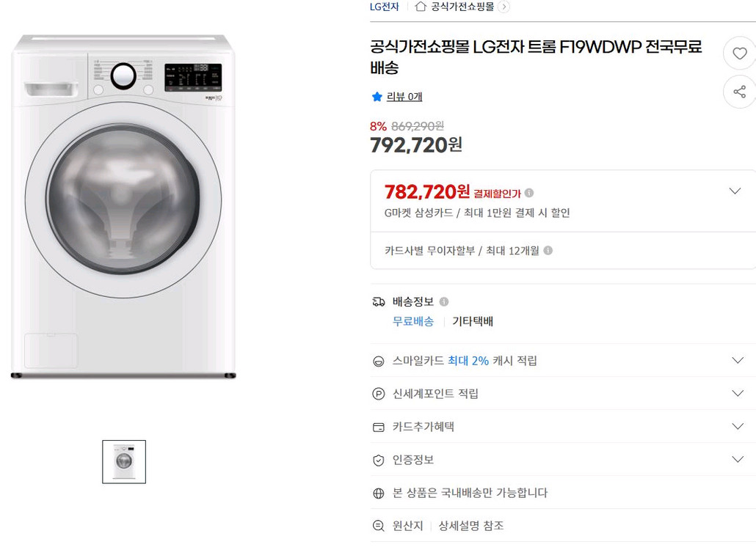Expand the 스마일카드 캐시 적립 section
The image size is (756, 550).
[x=737, y=360]
